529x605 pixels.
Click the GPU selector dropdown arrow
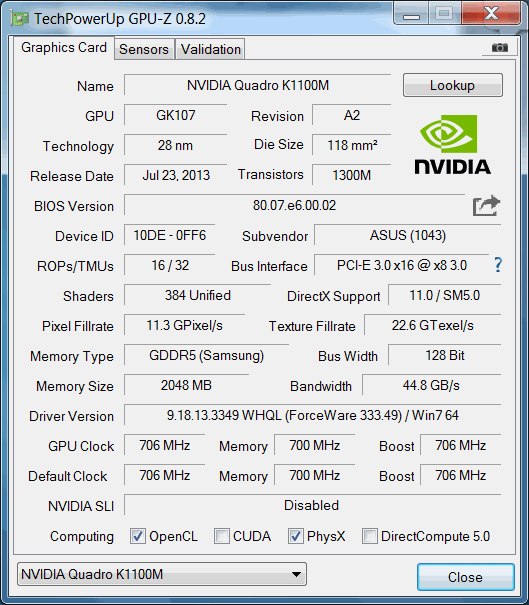296,574
